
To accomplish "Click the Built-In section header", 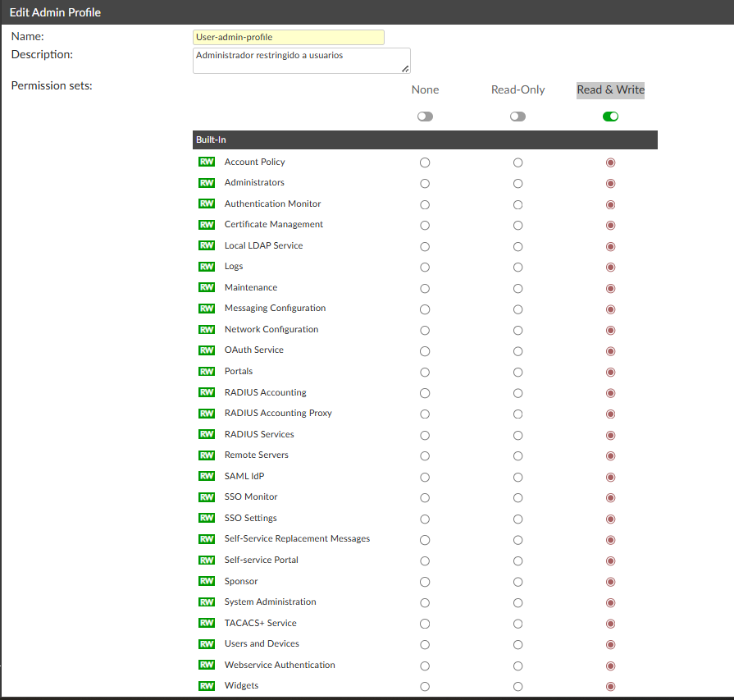I will tap(425, 140).
